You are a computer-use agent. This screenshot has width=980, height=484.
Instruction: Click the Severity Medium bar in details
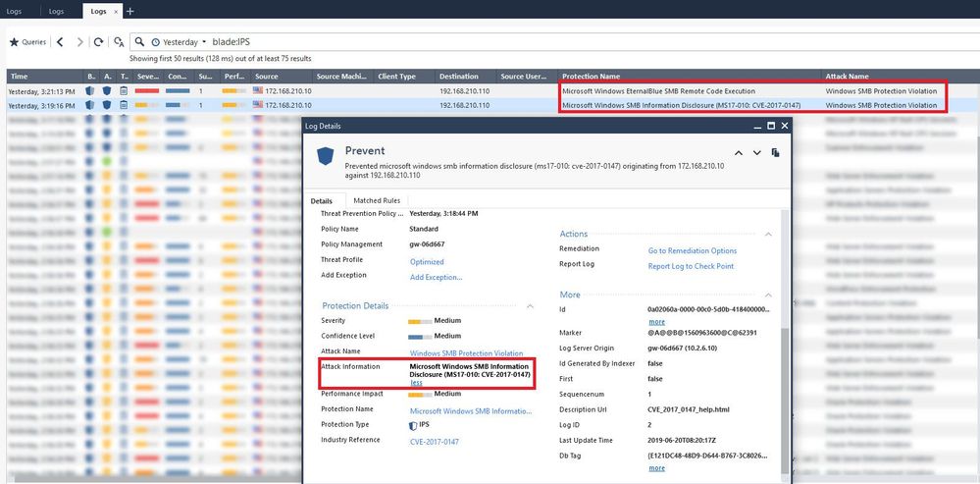point(420,321)
